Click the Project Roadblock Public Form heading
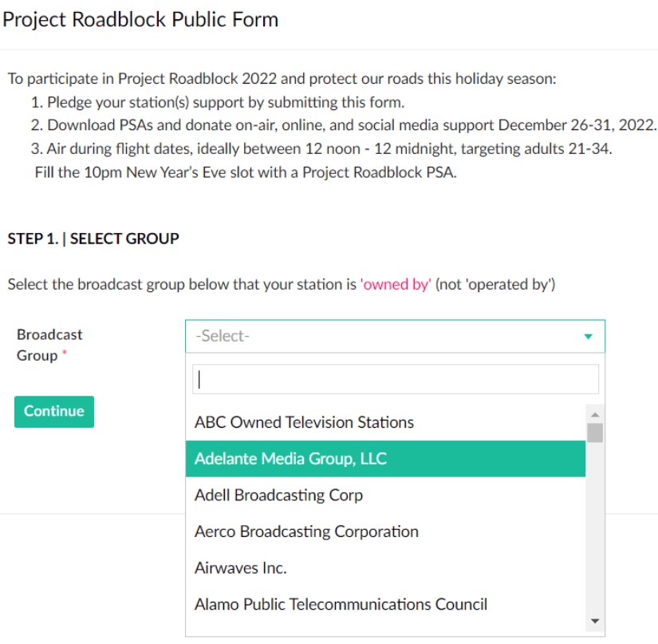 coord(141,20)
